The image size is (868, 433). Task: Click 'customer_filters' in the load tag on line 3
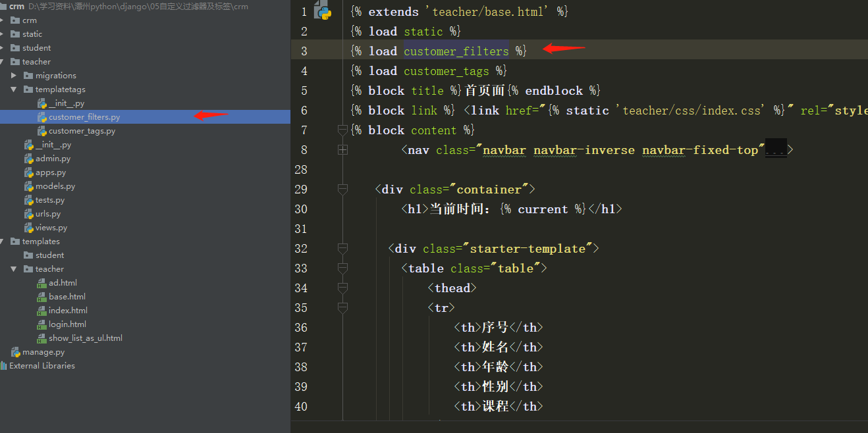[456, 51]
